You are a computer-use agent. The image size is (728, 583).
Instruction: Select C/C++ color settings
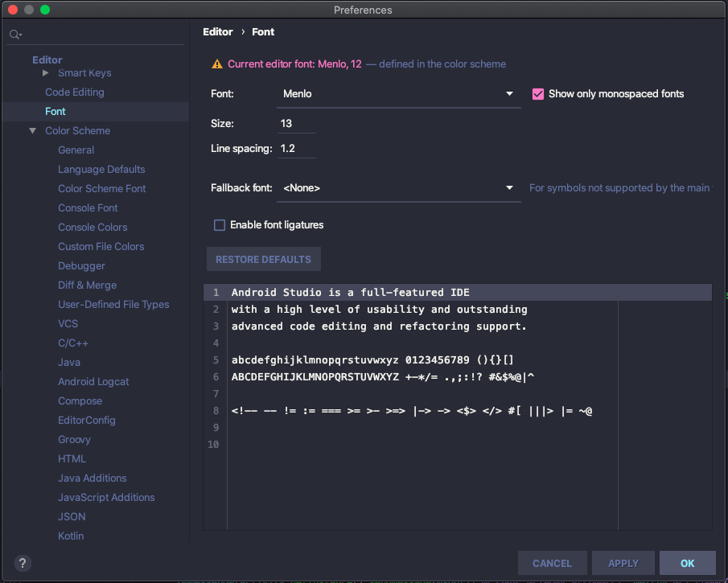coord(73,343)
